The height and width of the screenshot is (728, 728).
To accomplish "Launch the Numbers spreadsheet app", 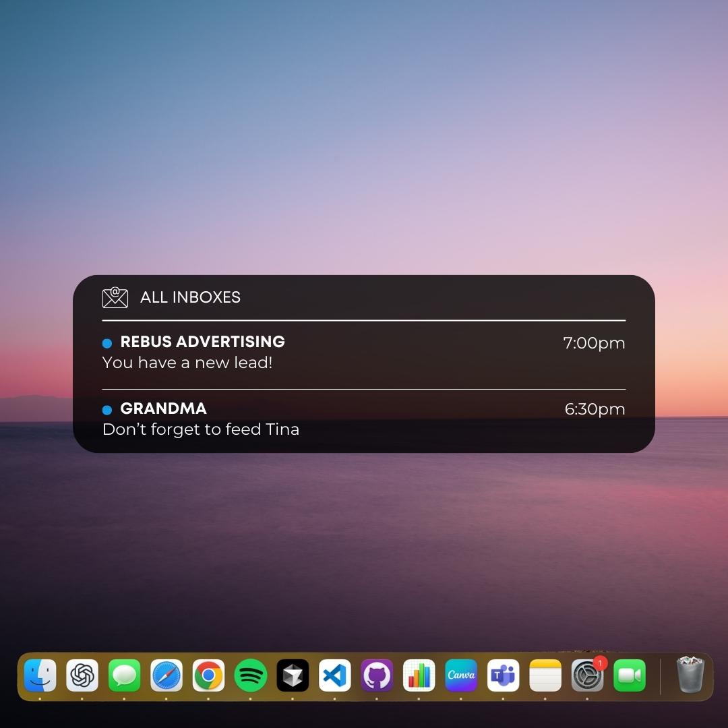I will 419,675.
